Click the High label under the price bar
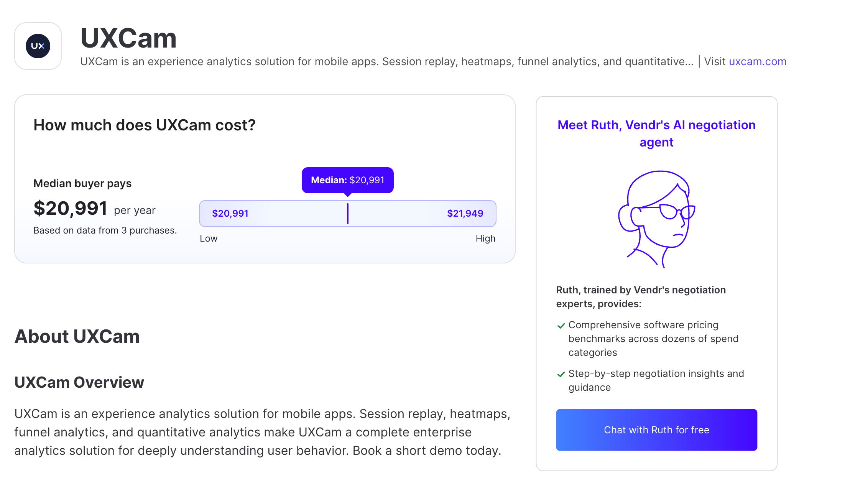This screenshot has width=868, height=497. pos(485,239)
